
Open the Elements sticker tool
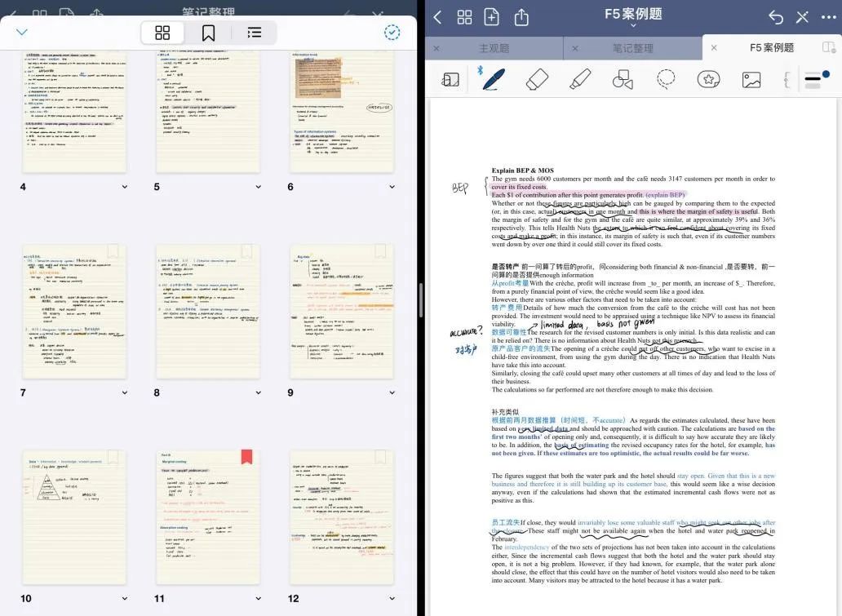708,79
